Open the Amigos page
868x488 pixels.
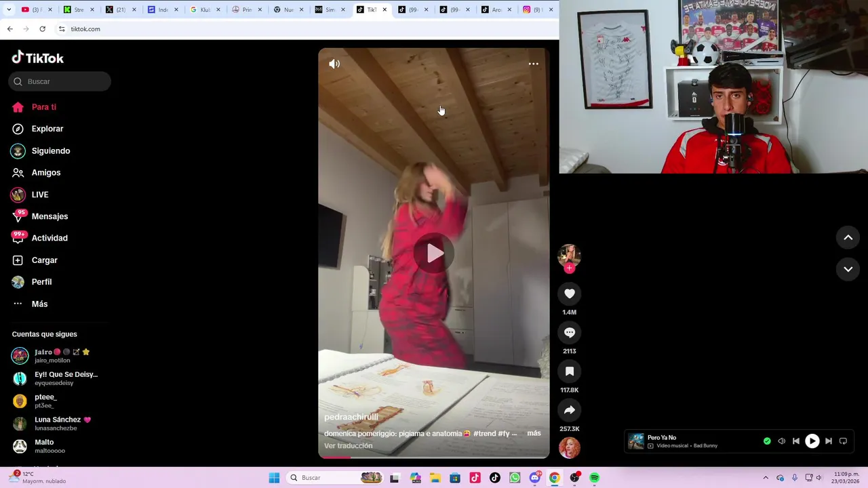[x=36, y=173]
